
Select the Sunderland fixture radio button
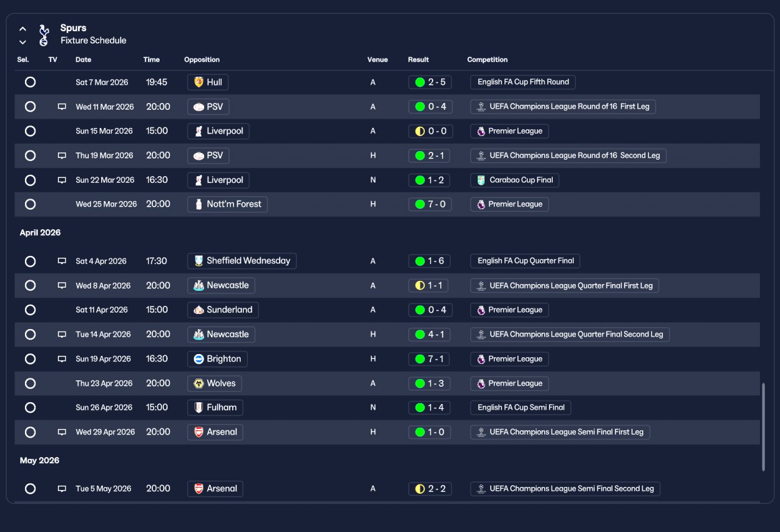point(30,310)
